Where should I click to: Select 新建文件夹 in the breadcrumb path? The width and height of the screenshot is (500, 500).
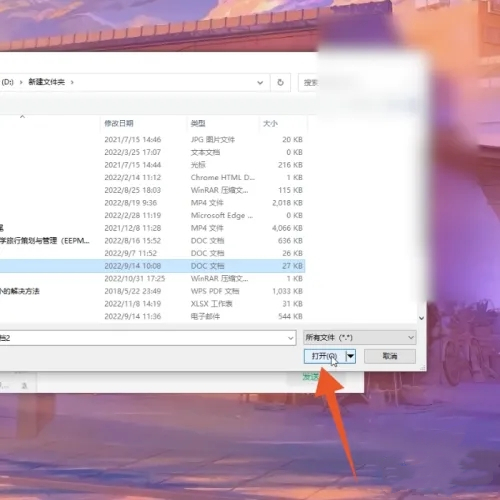click(46, 82)
